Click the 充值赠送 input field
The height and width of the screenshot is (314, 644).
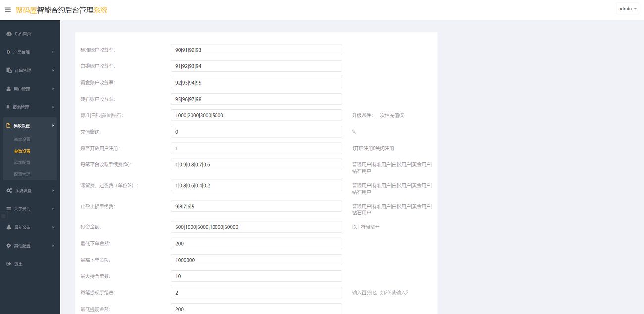click(256, 132)
